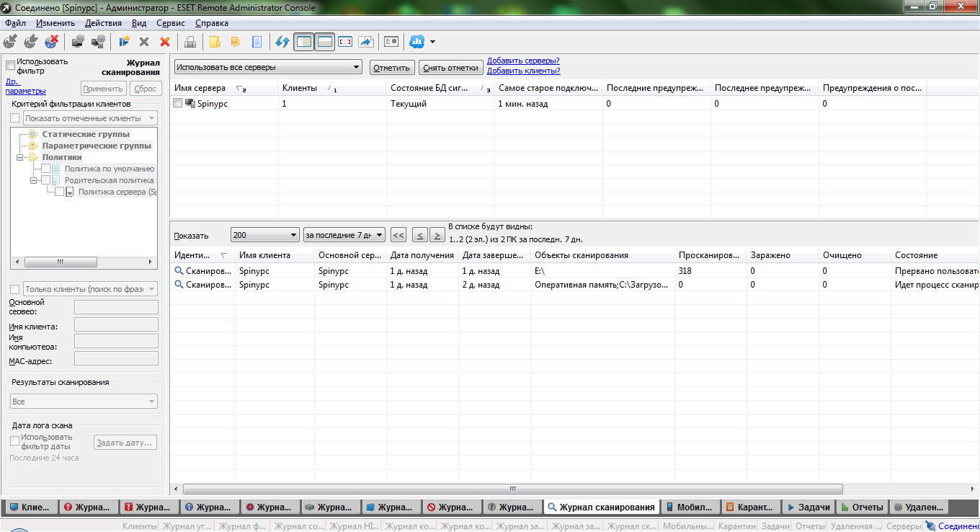This screenshot has width=980, height=532.
Task: Open the Сервис menu
Action: (171, 23)
